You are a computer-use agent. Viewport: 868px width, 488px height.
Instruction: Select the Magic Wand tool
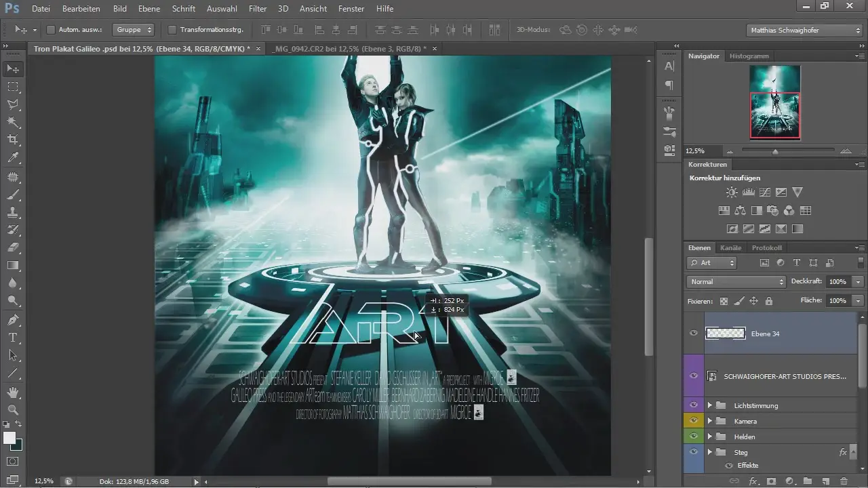click(x=13, y=122)
